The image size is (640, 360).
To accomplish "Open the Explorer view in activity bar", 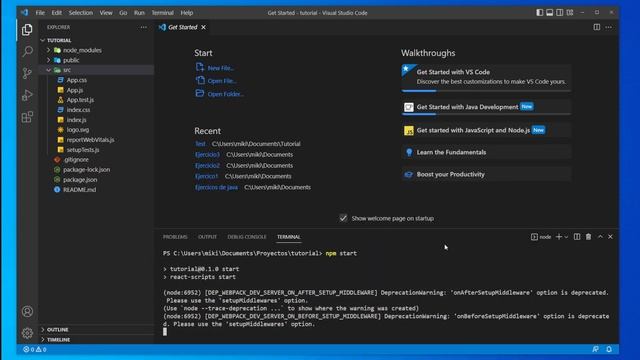I will (27, 30).
